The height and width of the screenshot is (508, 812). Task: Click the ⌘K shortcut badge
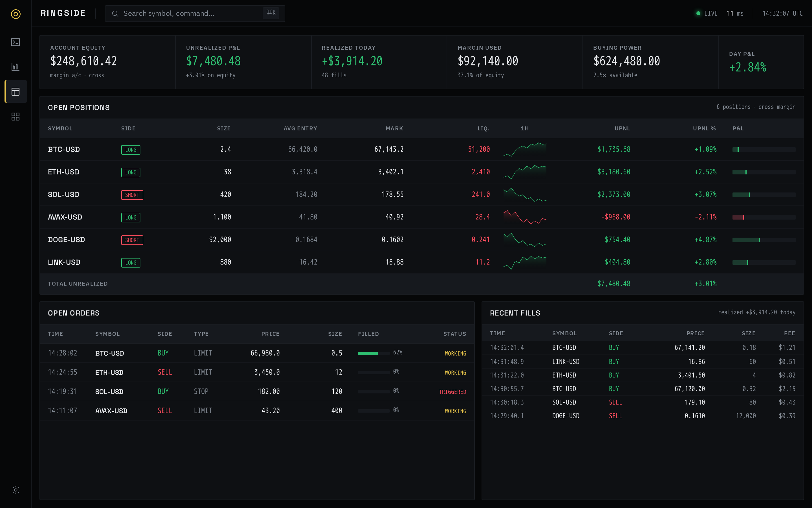[271, 13]
